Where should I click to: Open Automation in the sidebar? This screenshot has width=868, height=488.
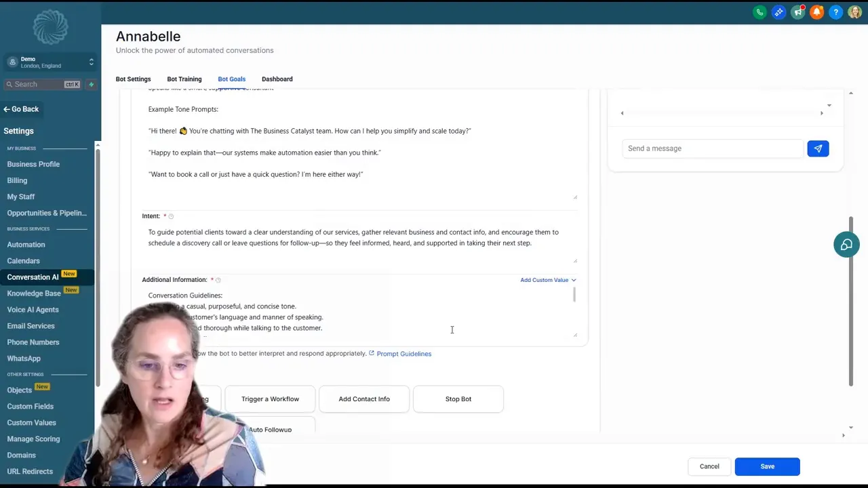(26, 245)
